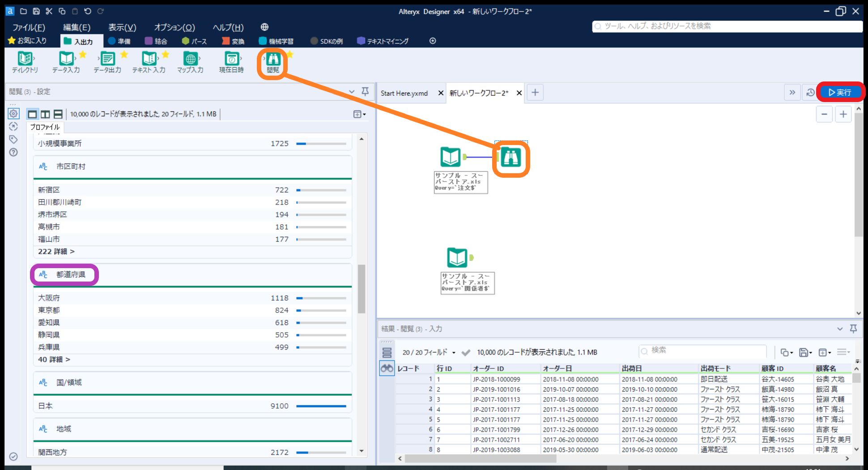868x470 pixels.
Task: Click inside the results 検索 field
Action: tap(703, 350)
